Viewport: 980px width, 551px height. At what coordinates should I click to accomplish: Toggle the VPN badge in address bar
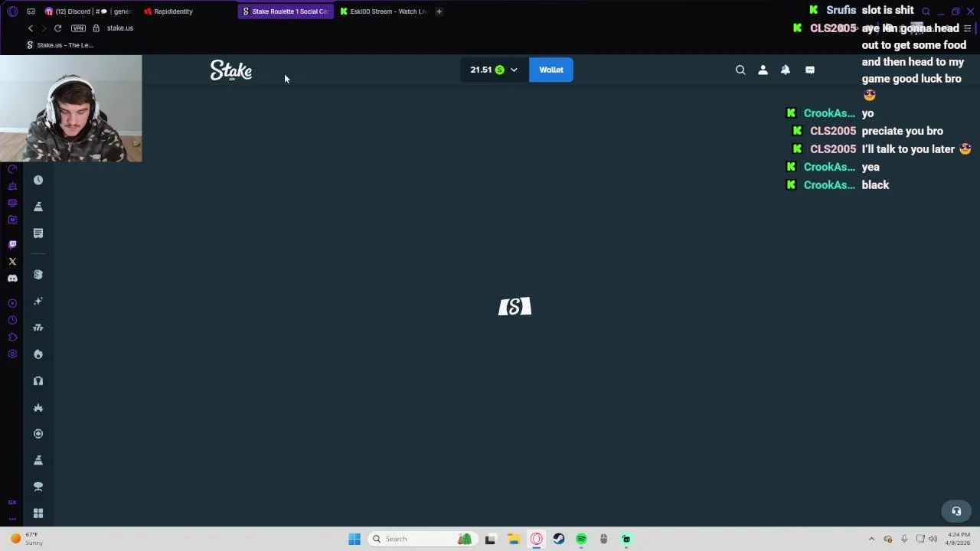click(x=78, y=28)
